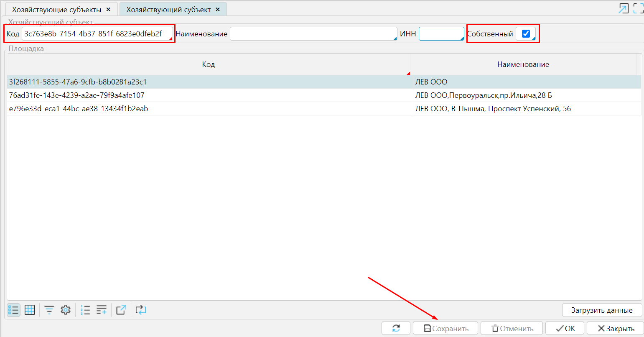Click the export external-link icon
Screen dimensions: 644x337
[x=121, y=310]
